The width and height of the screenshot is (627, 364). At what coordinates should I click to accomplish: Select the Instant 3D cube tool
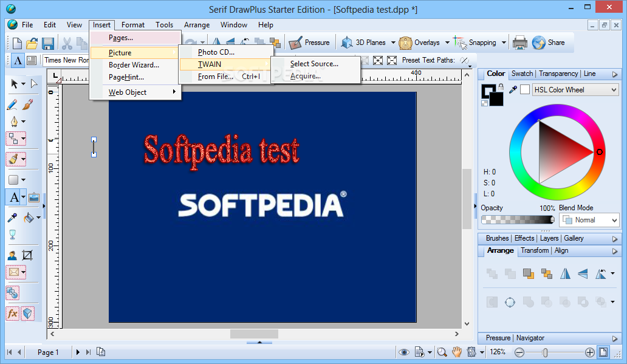[27, 314]
